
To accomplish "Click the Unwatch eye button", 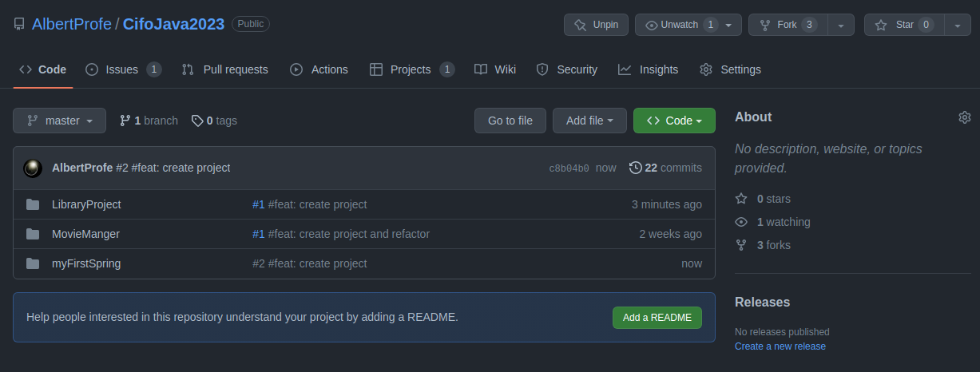I will coord(688,25).
